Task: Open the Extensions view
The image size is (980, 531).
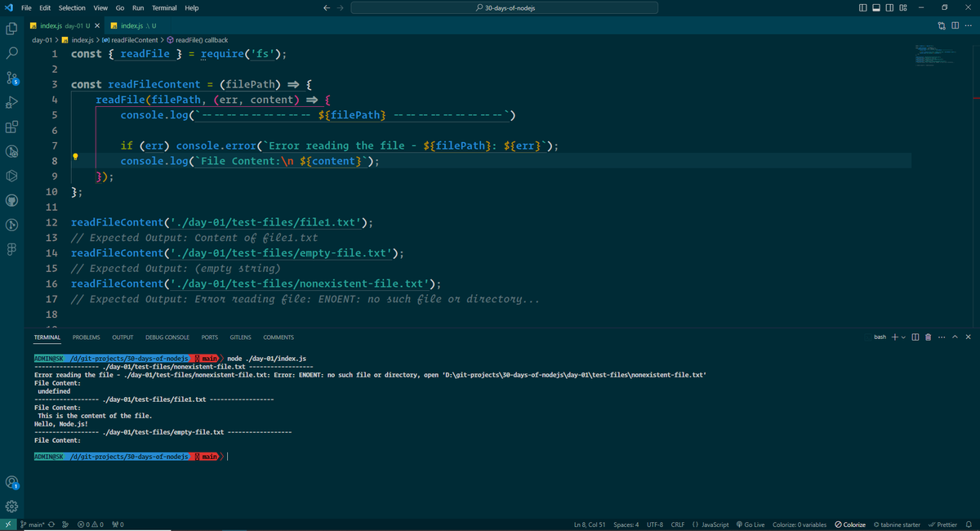Action: point(11,127)
